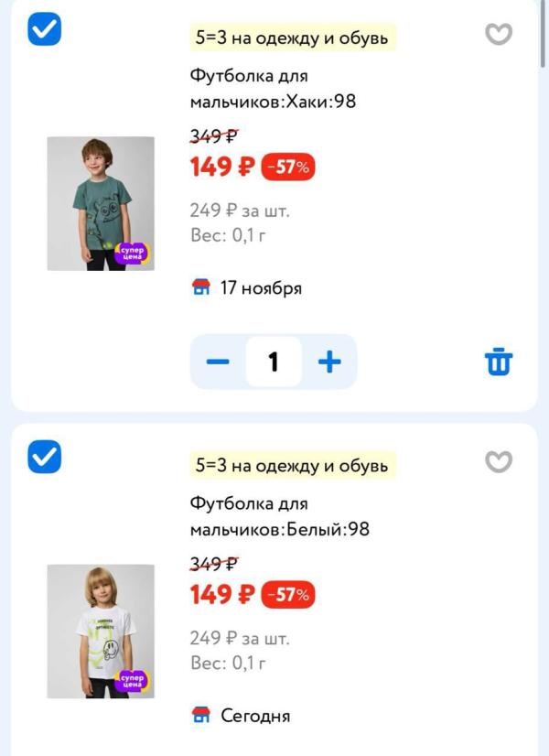This screenshot has height=756, width=549.
Task: Uncheck the khaki t-shirt item checkbox
Action: [44, 29]
